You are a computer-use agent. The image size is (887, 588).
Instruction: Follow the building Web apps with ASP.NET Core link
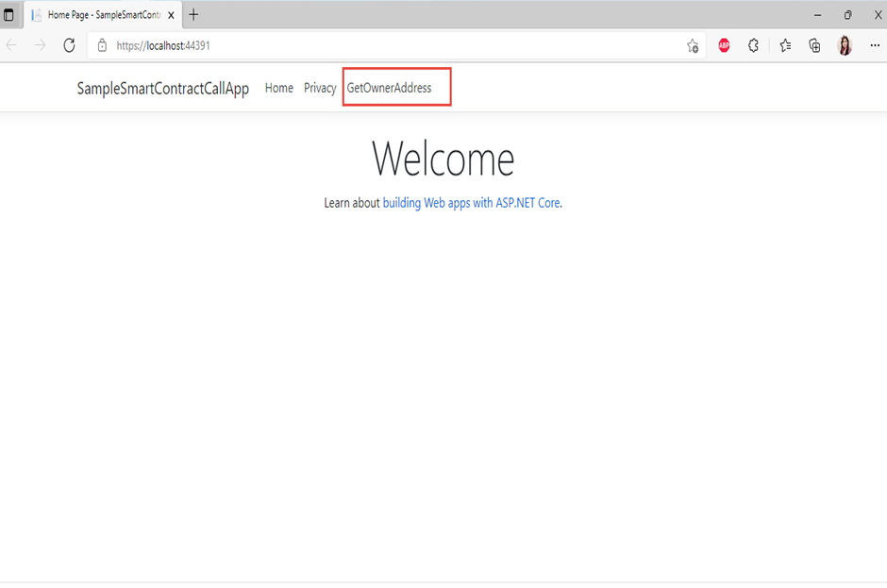point(471,202)
